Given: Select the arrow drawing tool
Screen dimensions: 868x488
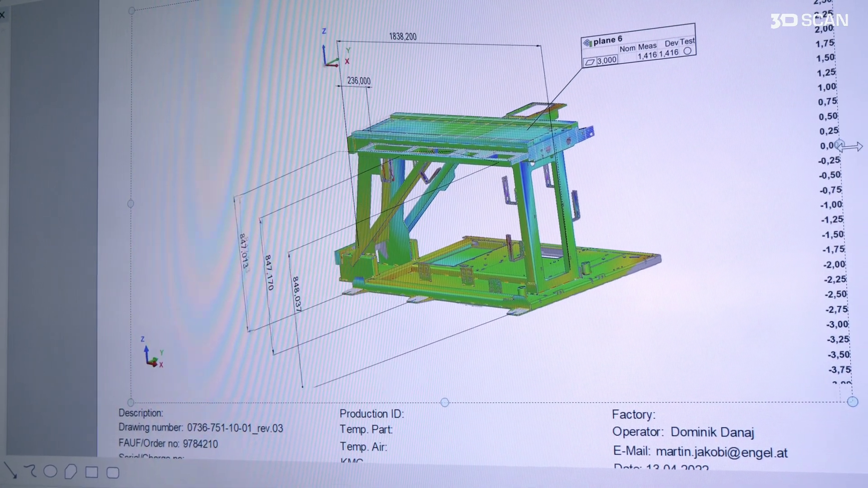Looking at the screenshot, I should tap(10, 470).
